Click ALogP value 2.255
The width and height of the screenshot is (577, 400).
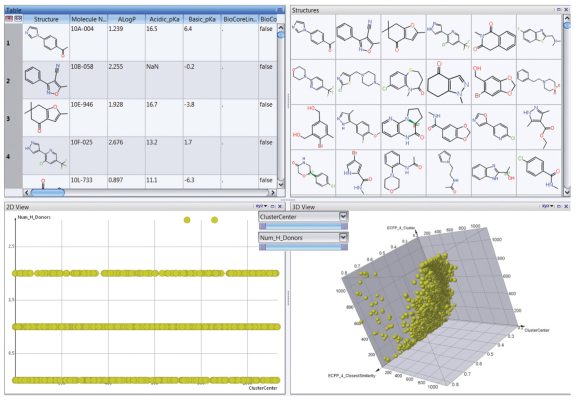point(116,67)
